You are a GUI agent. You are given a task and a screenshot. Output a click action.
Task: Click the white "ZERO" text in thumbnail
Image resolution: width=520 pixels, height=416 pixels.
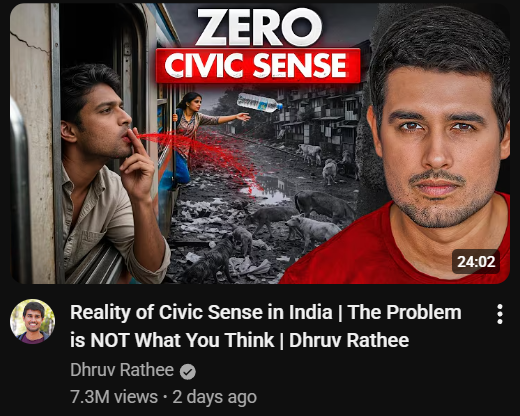(x=258, y=27)
